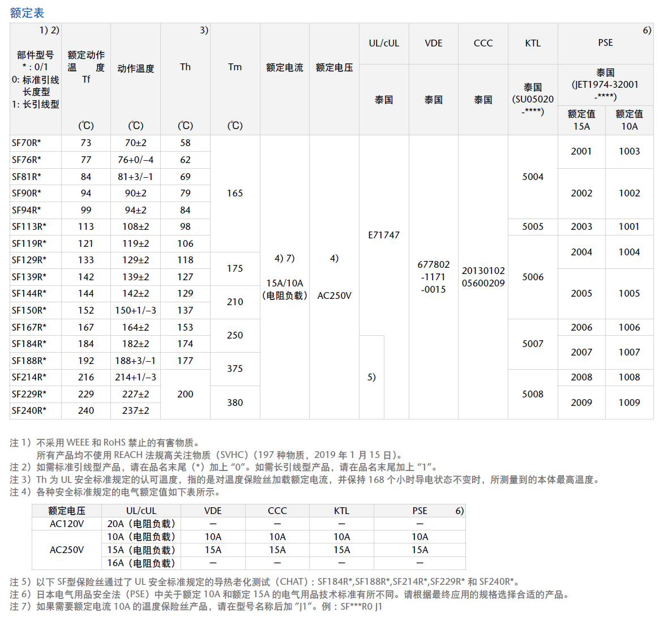Select part number SF144R*
672x625 pixels.
[29, 294]
